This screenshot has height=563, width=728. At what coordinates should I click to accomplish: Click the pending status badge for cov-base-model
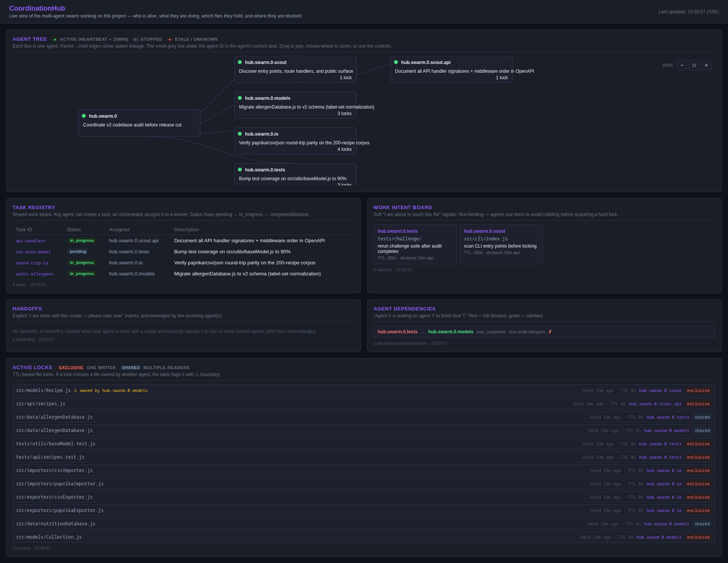pos(78,251)
